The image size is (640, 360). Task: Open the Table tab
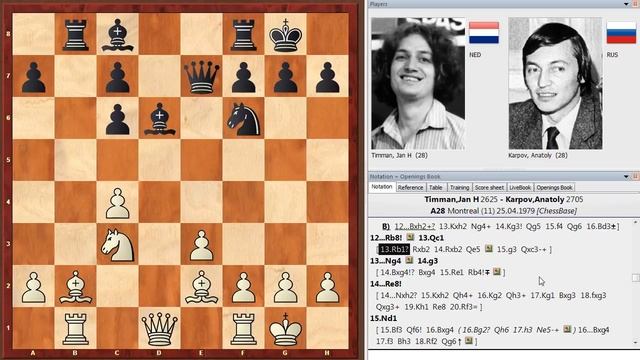[x=436, y=187]
